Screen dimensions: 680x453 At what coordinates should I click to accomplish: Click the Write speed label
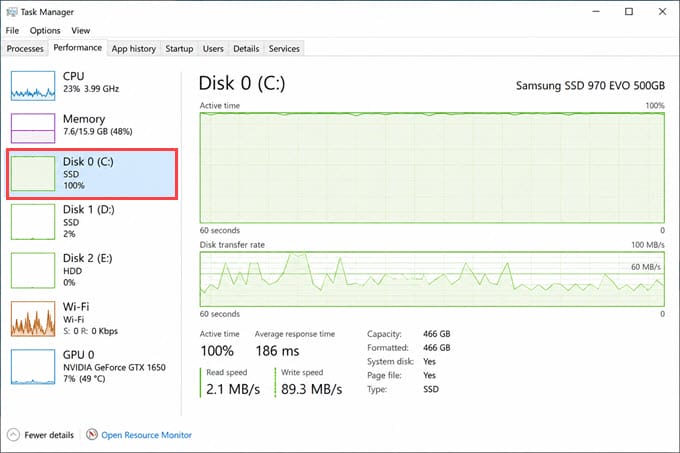pos(302,372)
